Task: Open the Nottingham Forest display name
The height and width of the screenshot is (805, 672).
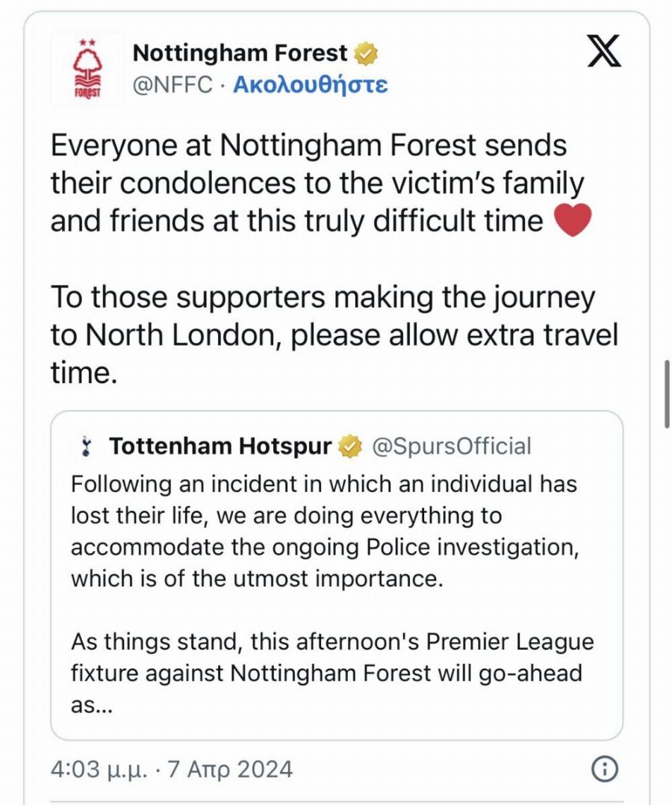Action: [239, 54]
